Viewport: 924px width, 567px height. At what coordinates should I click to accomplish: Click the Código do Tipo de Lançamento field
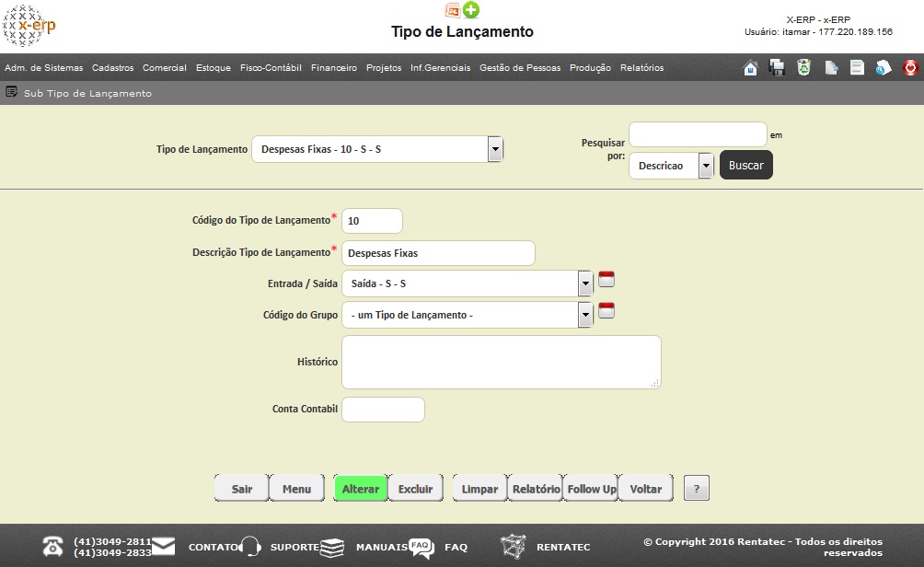(373, 221)
